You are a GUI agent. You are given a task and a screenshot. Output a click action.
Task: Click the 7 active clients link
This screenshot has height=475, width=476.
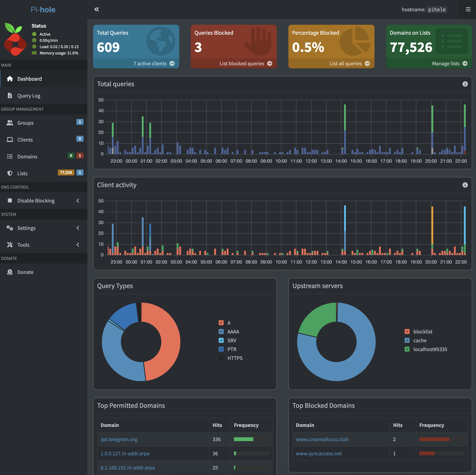(150, 64)
